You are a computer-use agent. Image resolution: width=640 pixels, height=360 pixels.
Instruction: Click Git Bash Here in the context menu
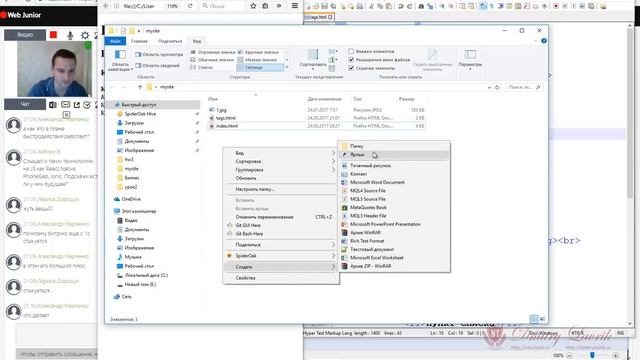[281, 234]
